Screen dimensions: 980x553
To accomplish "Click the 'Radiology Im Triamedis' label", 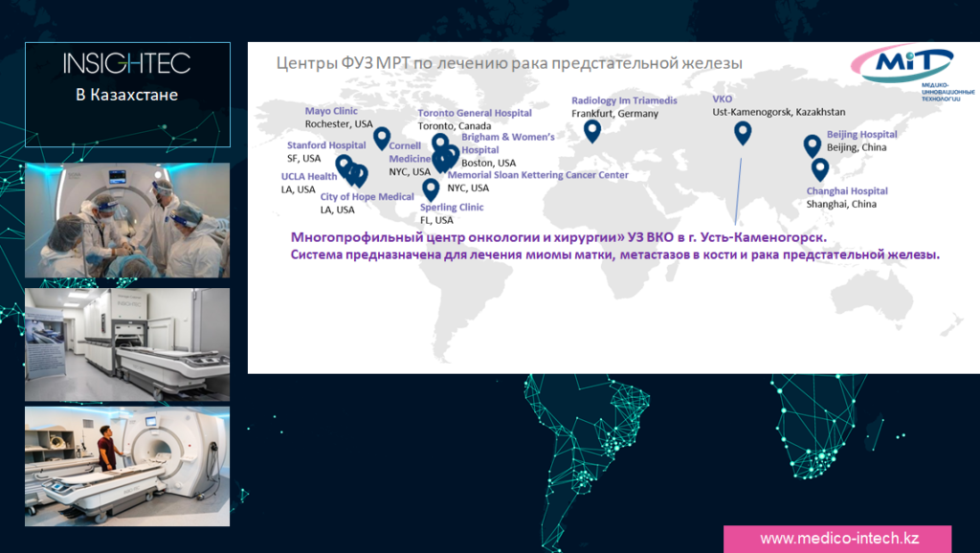I will coord(624,100).
